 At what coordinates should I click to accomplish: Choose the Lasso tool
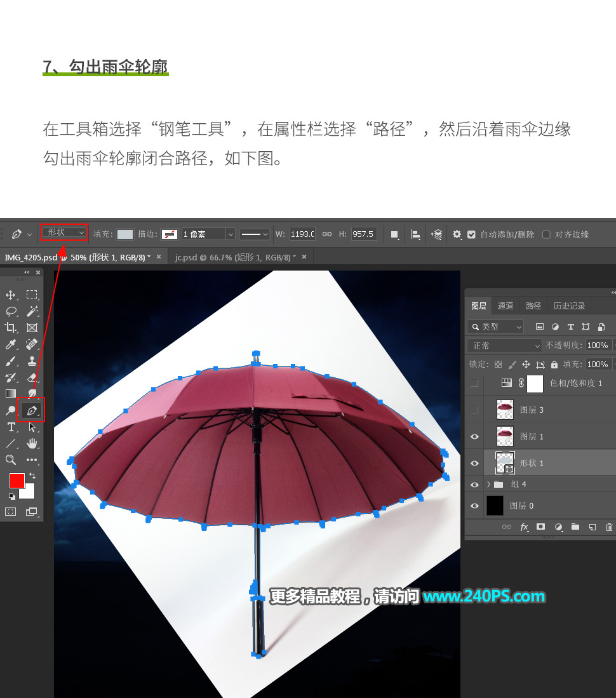[10, 311]
